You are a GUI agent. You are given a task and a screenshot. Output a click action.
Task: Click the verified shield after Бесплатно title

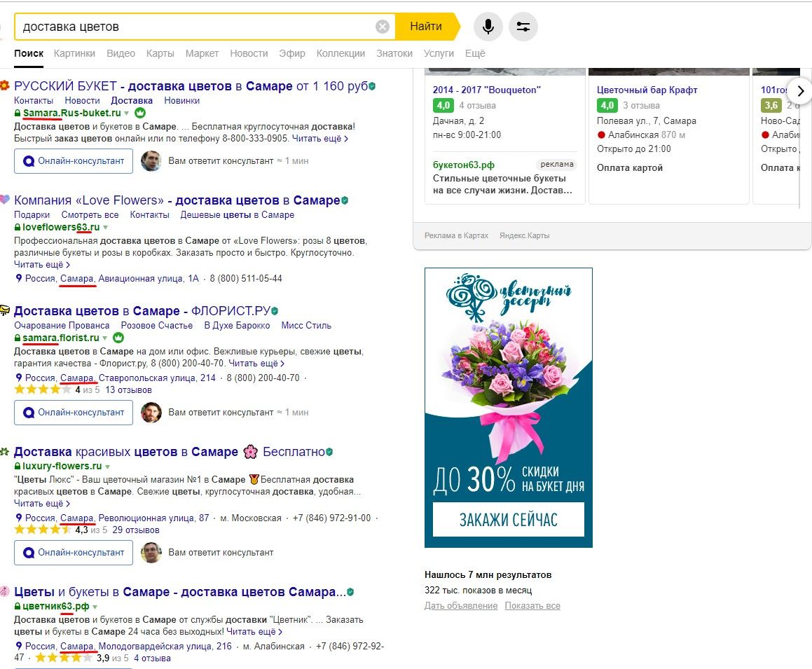pos(329,452)
